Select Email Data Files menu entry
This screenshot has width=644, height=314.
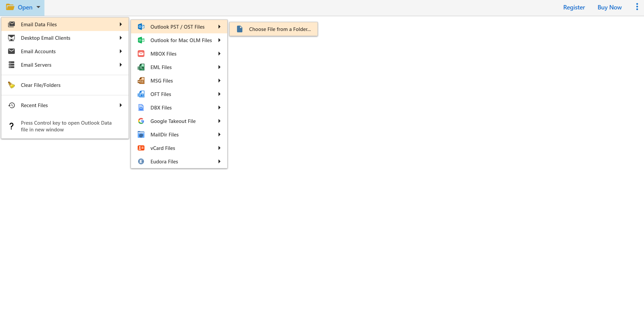(x=65, y=24)
